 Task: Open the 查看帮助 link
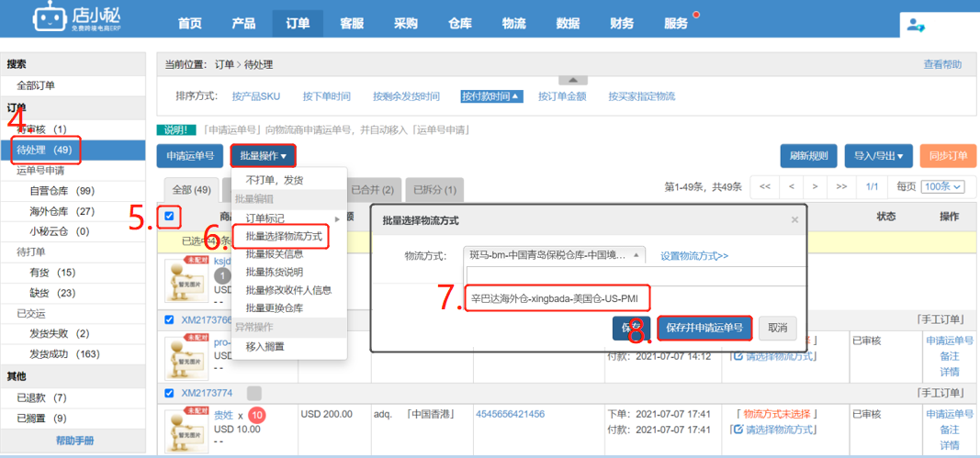(x=942, y=64)
